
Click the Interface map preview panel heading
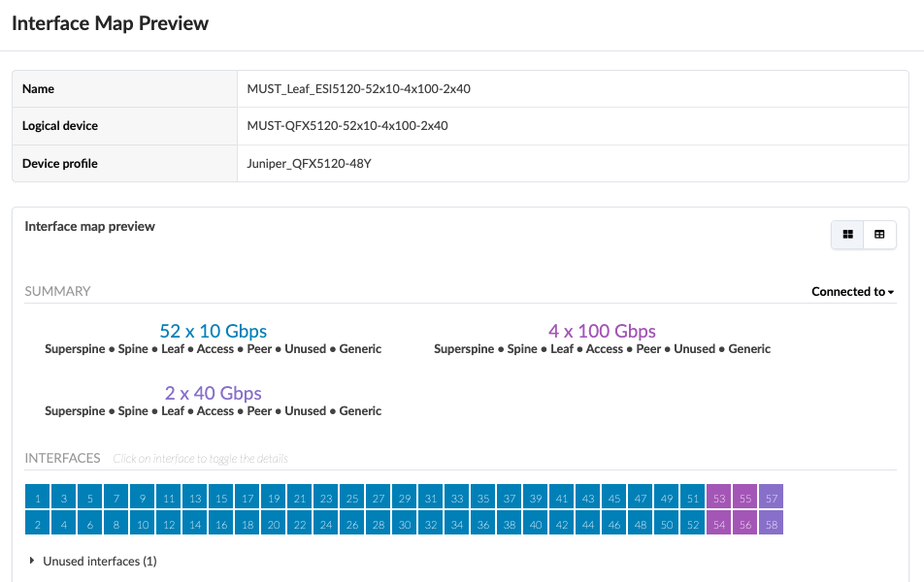point(89,226)
